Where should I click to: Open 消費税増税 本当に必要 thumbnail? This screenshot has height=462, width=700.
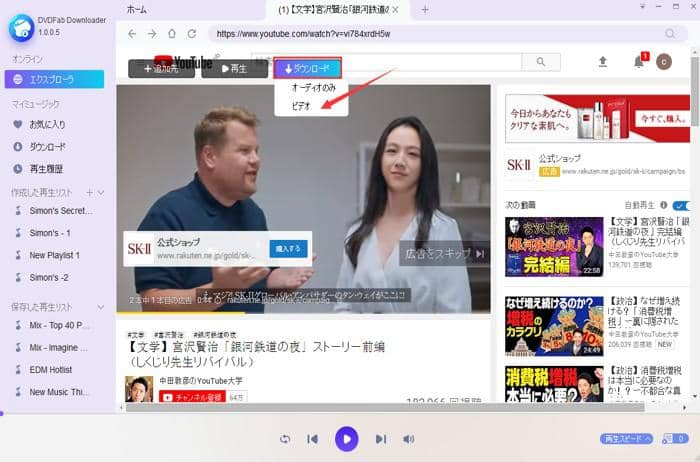(x=554, y=384)
